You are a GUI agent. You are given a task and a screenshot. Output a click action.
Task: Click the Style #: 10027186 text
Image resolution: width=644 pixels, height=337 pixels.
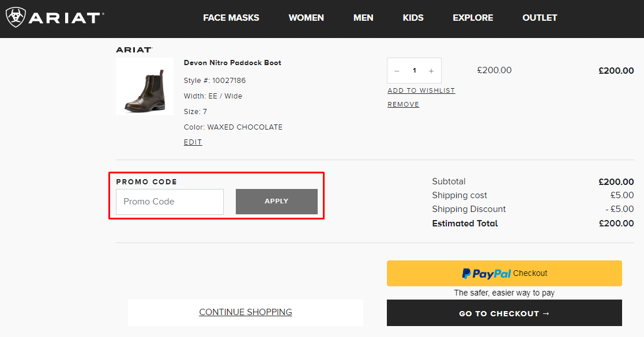pyautogui.click(x=214, y=81)
